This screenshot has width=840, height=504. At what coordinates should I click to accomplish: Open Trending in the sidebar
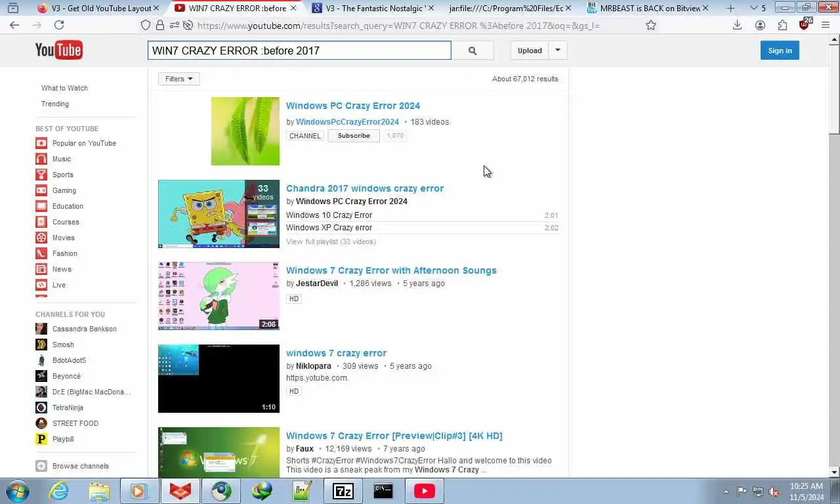coord(55,104)
